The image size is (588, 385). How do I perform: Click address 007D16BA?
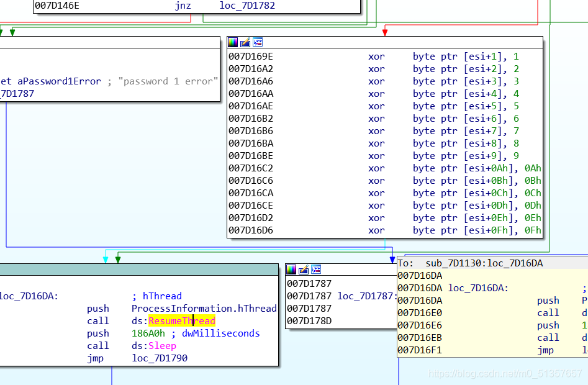point(251,143)
